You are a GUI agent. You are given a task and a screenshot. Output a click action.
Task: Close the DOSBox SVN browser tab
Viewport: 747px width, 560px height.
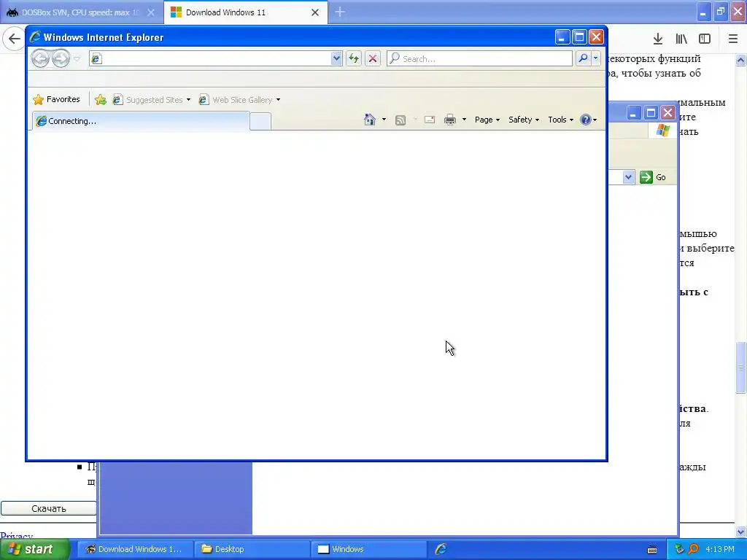150,12
